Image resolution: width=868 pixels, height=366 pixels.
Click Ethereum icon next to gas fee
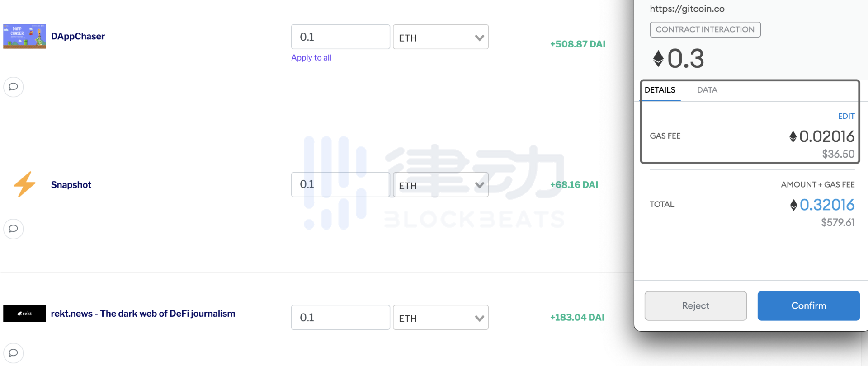point(793,136)
